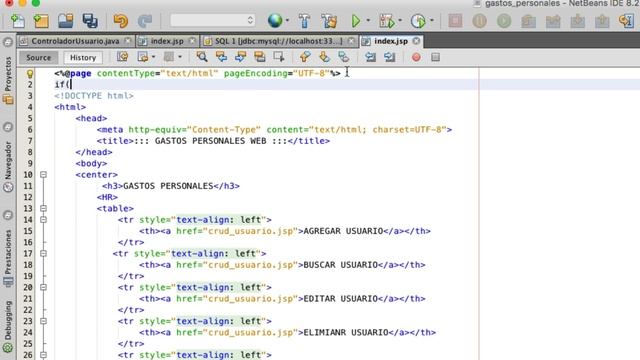Click the Shift Line Left icon
Image resolution: width=640 pixels, height=360 pixels.
370,57
